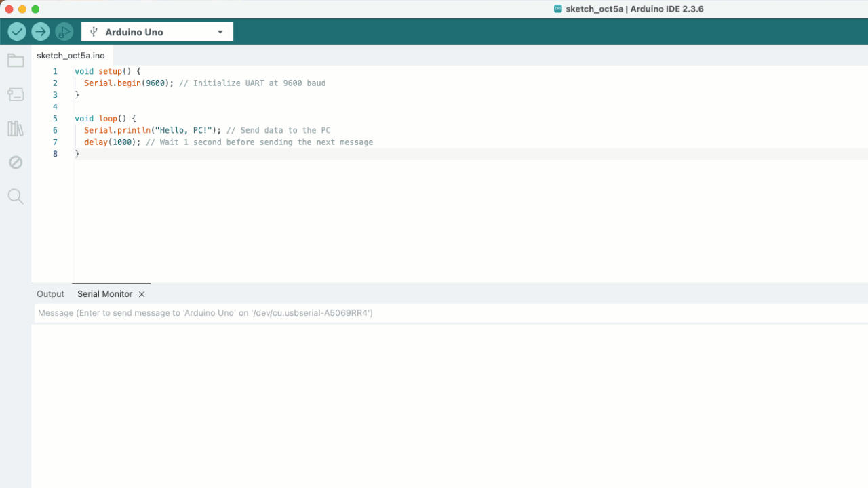
Task: Select the sketch_oct5a.ino editor tab
Action: pos(71,56)
